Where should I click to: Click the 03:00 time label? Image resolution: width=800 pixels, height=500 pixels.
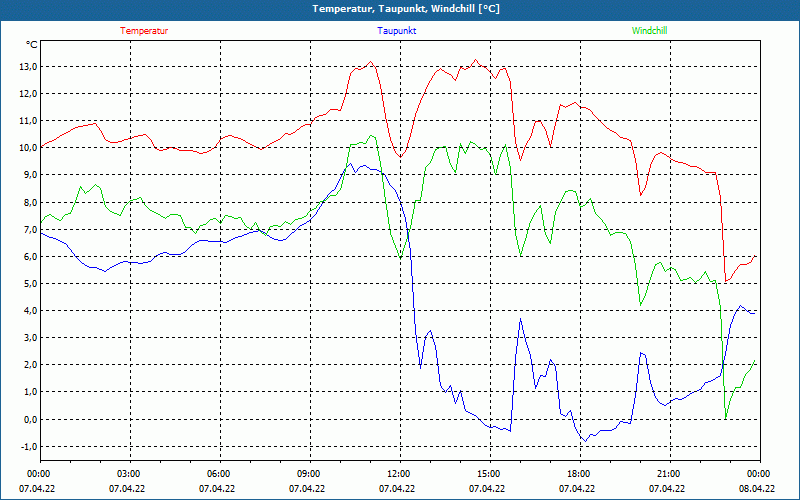(127, 474)
